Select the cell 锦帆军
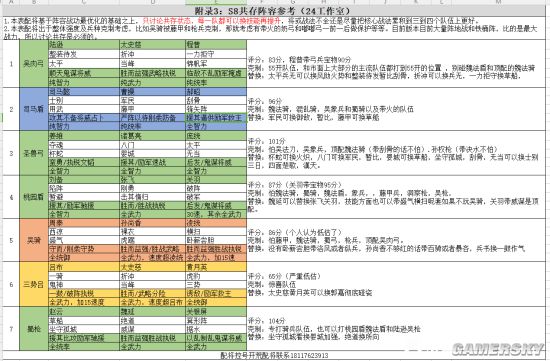 (x=216, y=63)
